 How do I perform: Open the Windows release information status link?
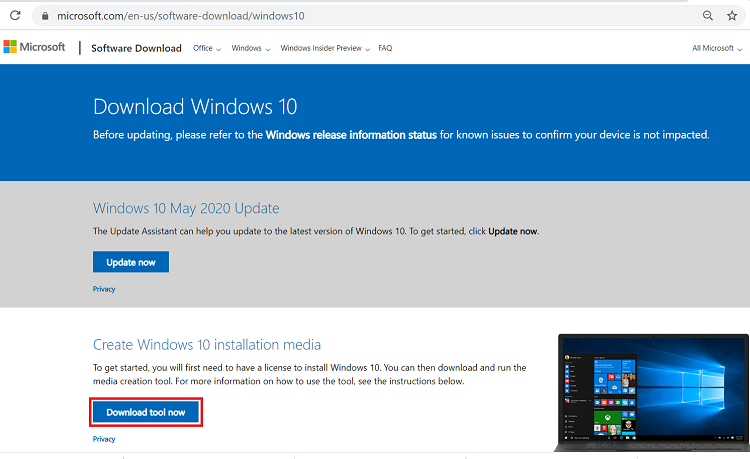coord(351,134)
